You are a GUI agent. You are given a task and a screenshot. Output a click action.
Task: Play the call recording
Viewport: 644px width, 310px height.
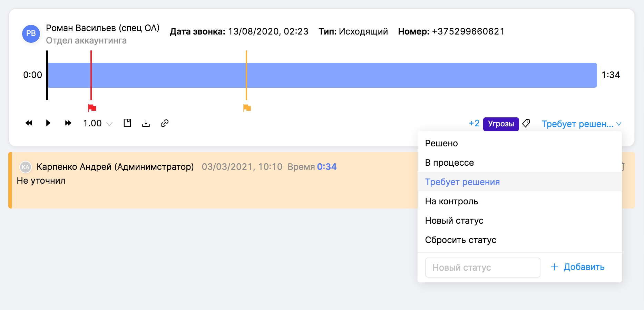(x=48, y=123)
